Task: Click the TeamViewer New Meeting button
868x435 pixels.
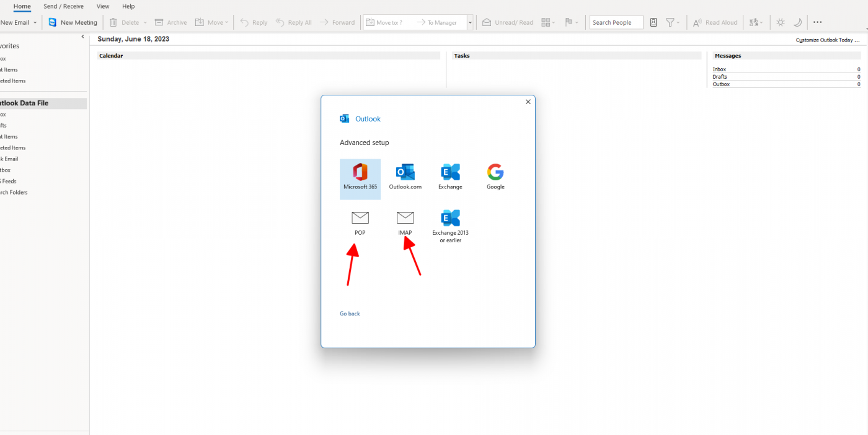Action: pos(73,22)
